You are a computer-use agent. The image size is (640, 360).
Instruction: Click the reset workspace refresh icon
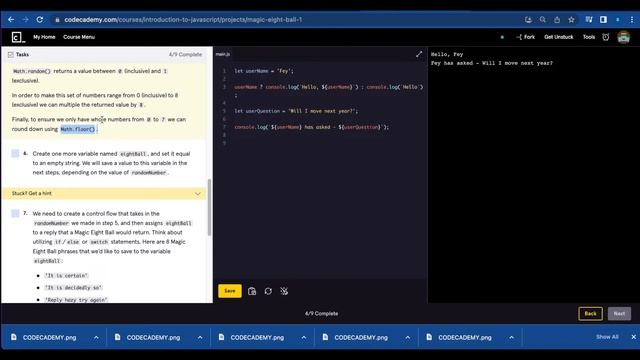point(268,291)
